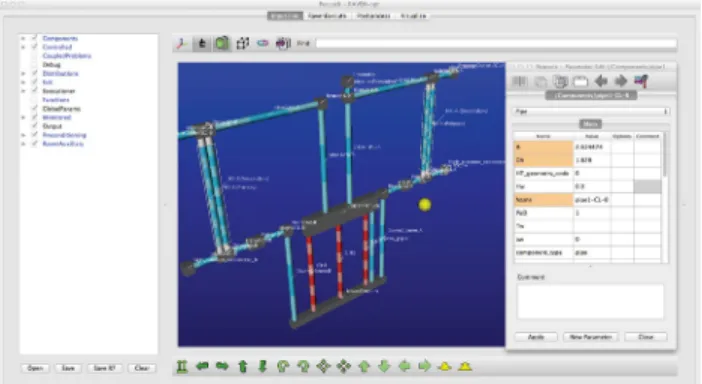The image size is (702, 384).
Task: Click the first four-way arrows icon
Action: (x=323, y=366)
